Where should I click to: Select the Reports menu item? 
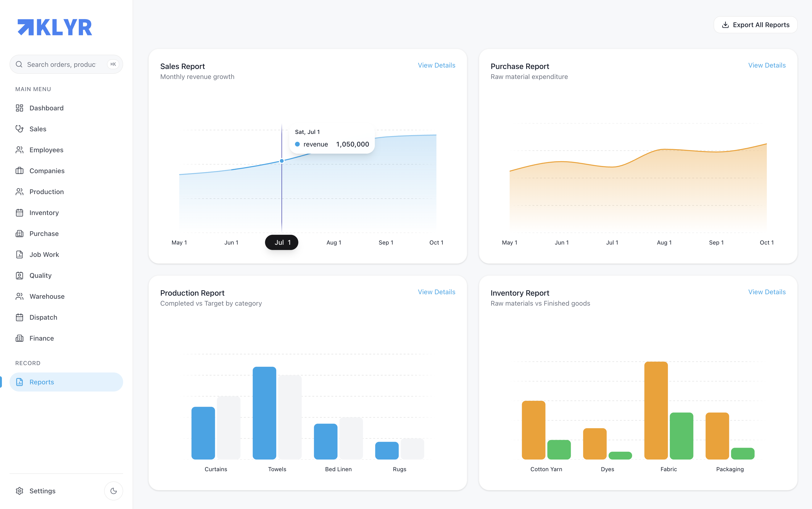pos(66,382)
